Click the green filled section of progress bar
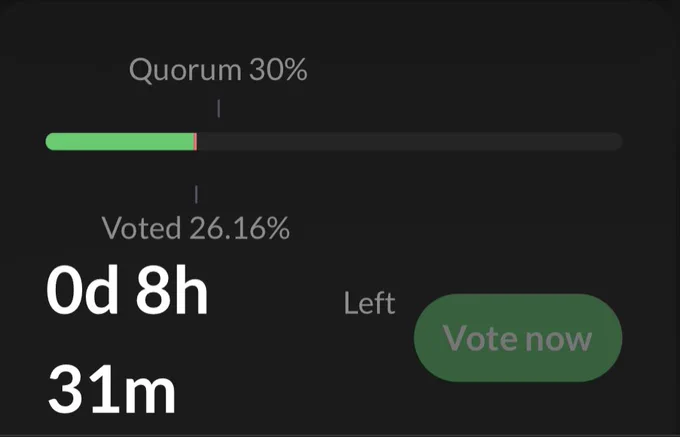 click(x=120, y=142)
